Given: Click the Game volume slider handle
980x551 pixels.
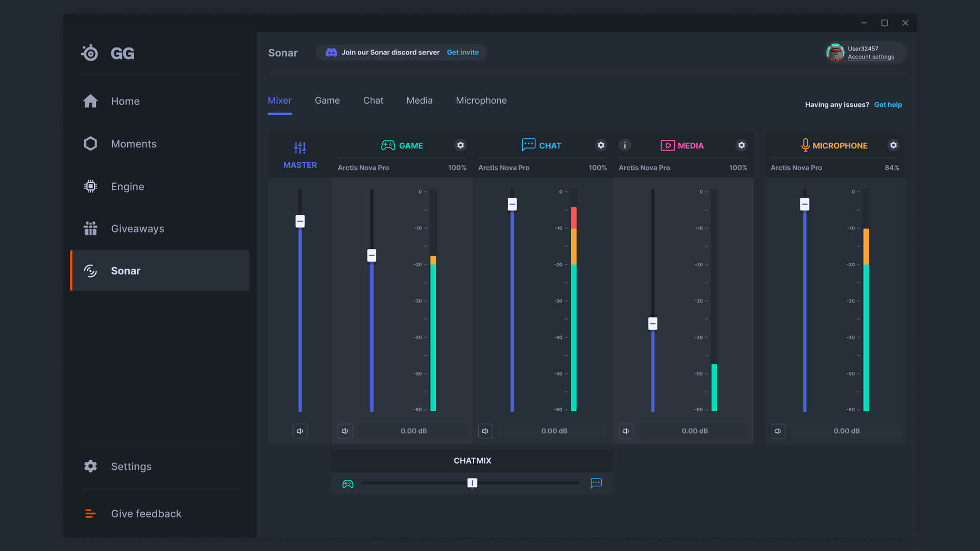Looking at the screenshot, I should [372, 255].
